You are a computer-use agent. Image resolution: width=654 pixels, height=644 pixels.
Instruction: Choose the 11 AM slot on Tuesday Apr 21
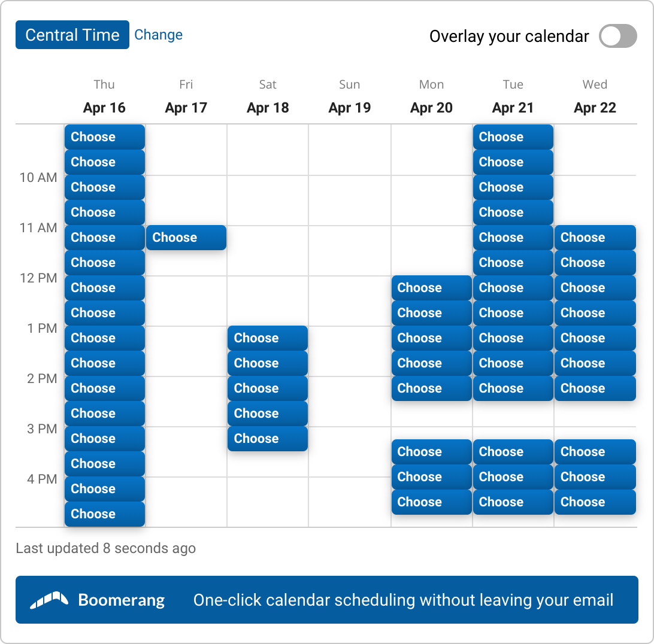513,238
